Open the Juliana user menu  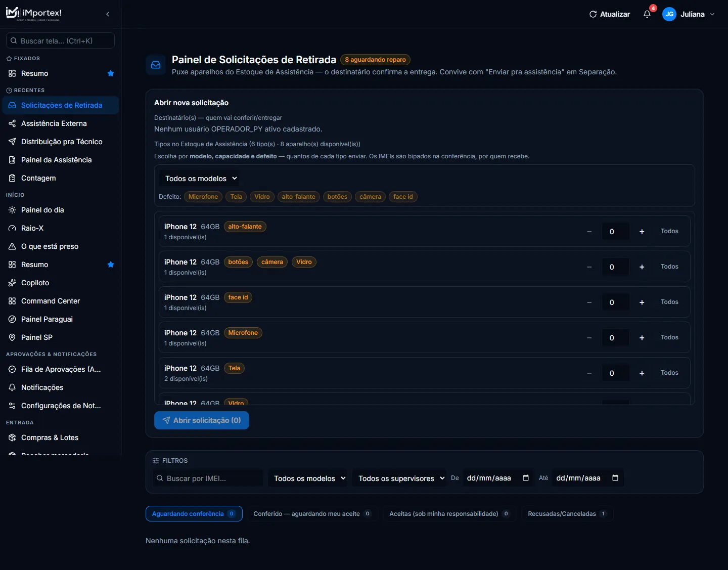tap(689, 14)
